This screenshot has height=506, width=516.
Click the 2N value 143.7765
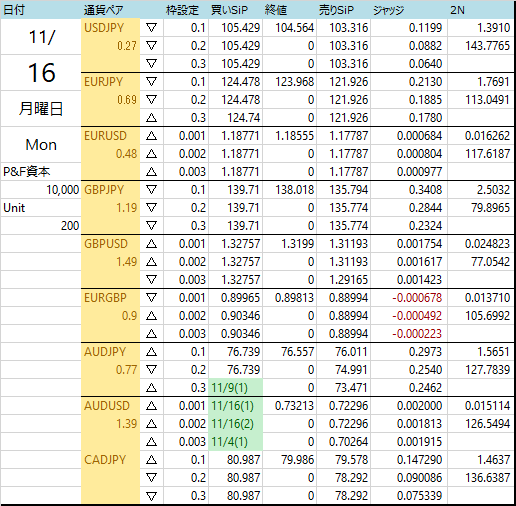pyautogui.click(x=488, y=46)
